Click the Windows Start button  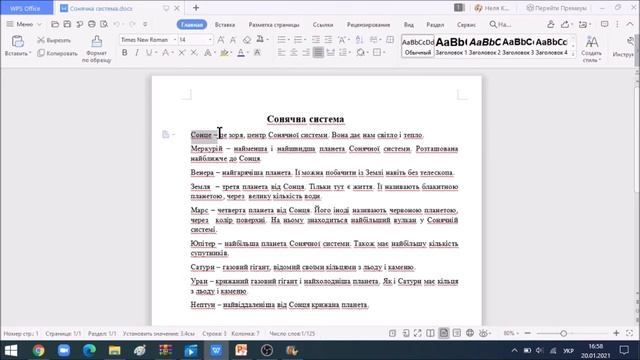tap(11, 351)
